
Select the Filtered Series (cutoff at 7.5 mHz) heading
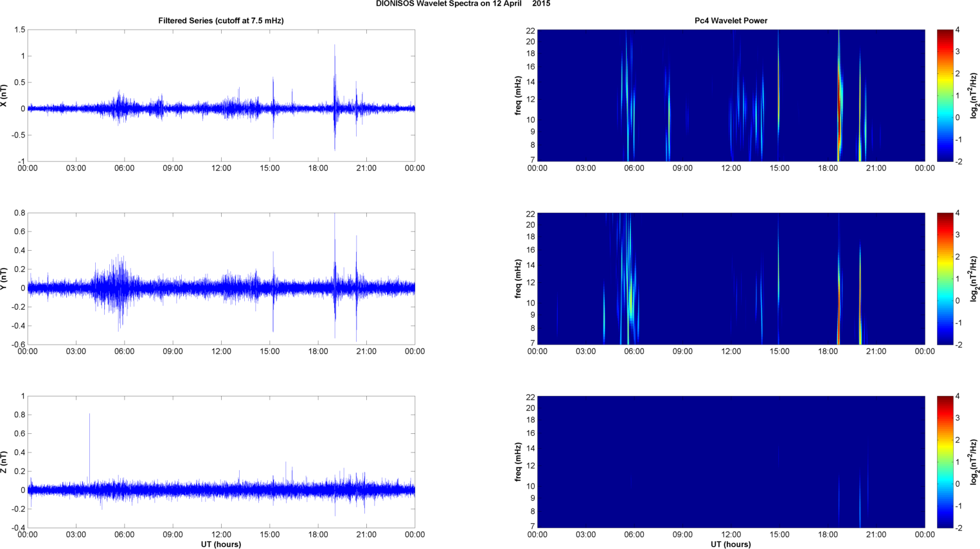pos(221,21)
